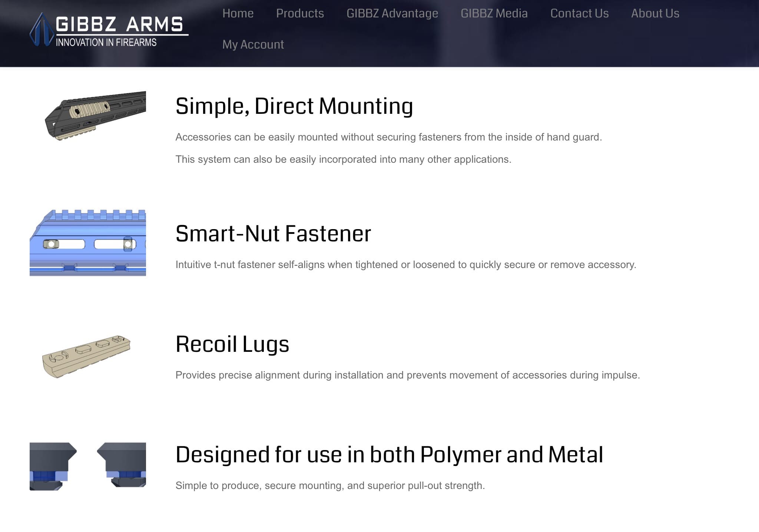This screenshot has height=532, width=759.
Task: Click text 'Accessories can be easily mounted' paragraph
Action: coord(389,137)
